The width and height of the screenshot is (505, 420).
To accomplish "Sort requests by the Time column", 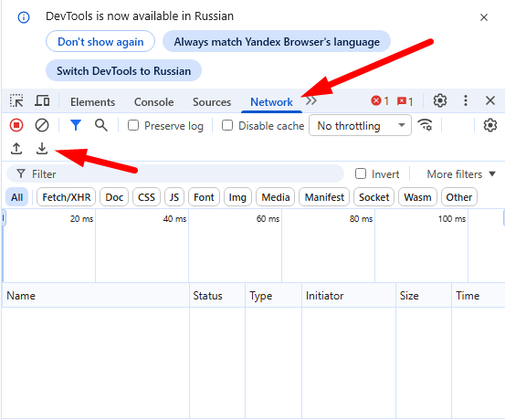I will pyautogui.click(x=479, y=295).
